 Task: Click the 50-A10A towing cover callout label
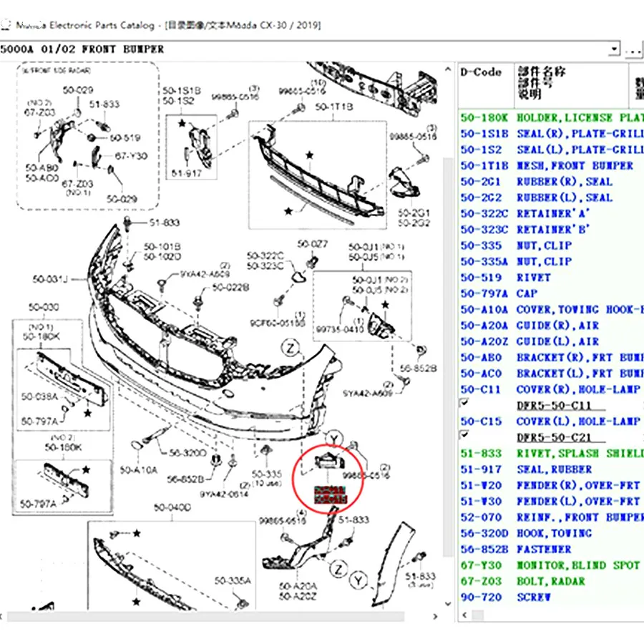139,470
